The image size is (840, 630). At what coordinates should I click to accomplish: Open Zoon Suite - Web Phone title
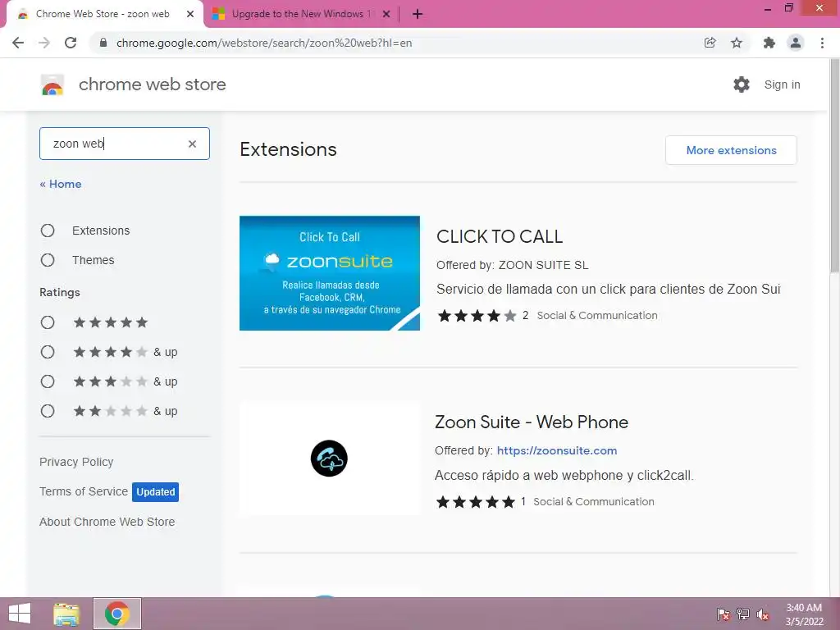(x=532, y=422)
